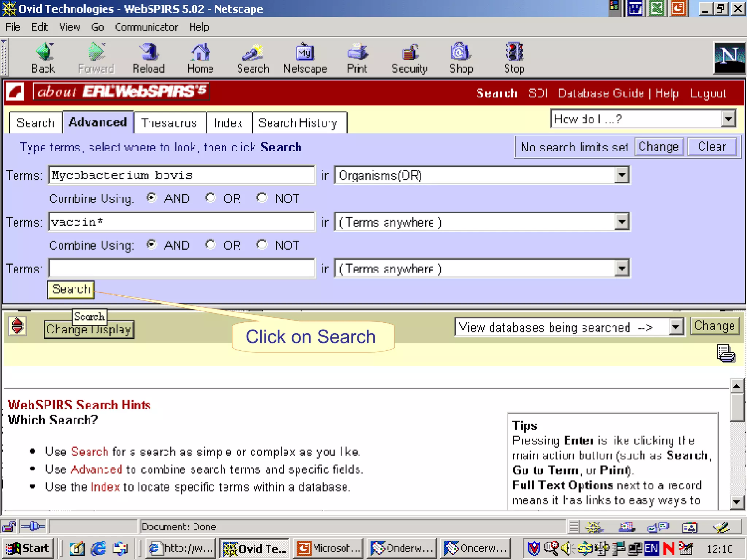Open the Edit menu
The width and height of the screenshot is (747, 560).
pos(39,27)
